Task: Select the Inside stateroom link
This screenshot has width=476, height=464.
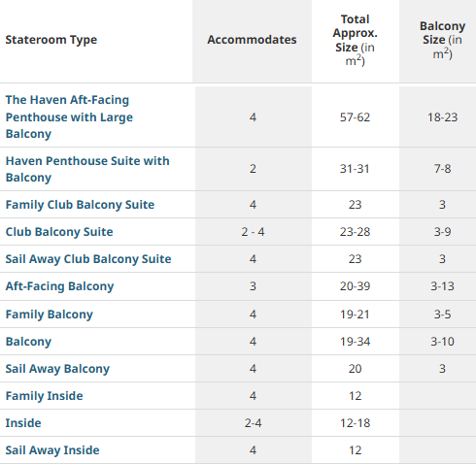Action: click(23, 423)
